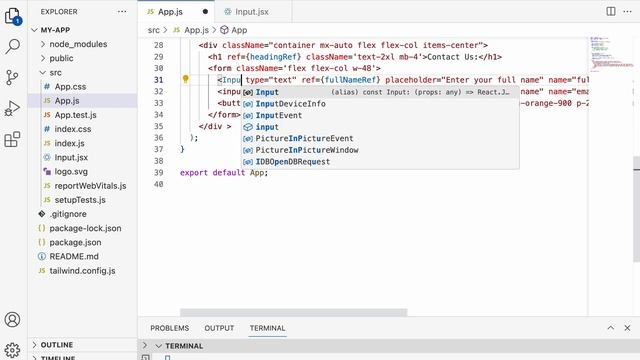Click the EXPLORER panel title
640x360 pixels.
pos(59,12)
